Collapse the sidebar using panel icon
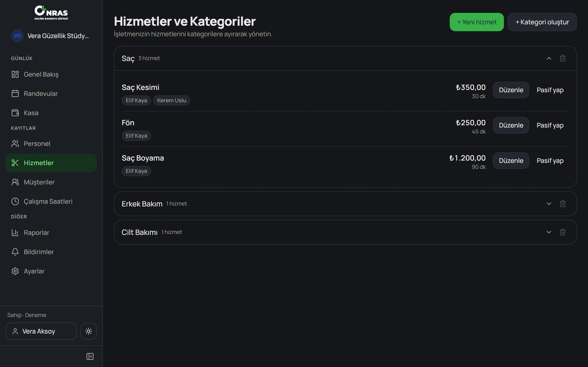This screenshot has width=588, height=367. click(x=90, y=356)
